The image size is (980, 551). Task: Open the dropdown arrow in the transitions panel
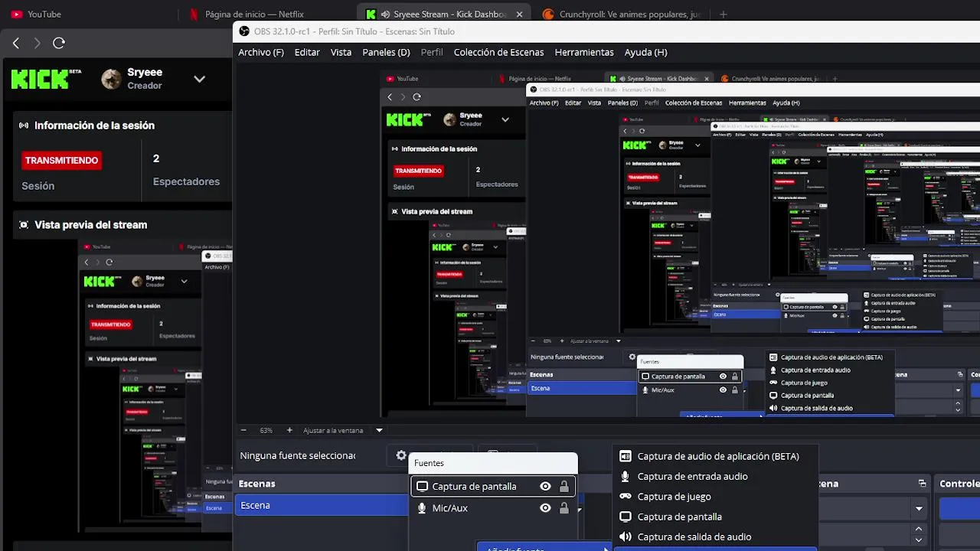click(x=919, y=508)
